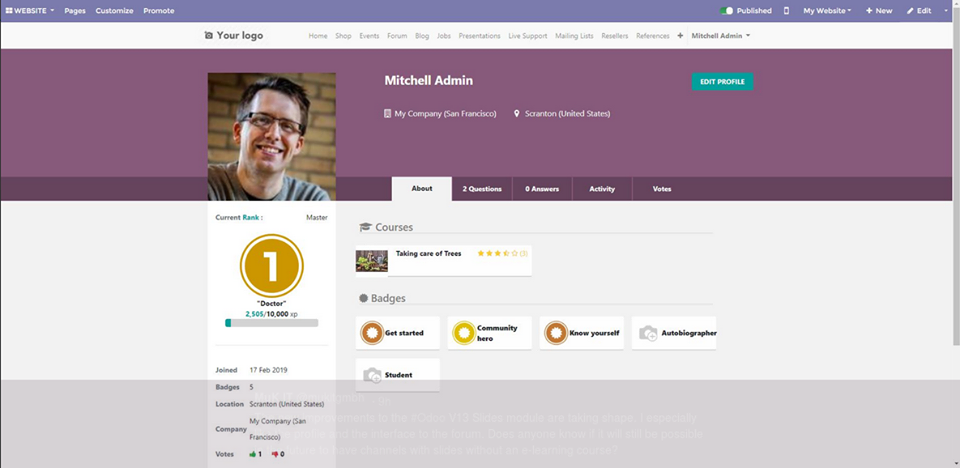Click the camera icon beside Your logo
960x468 pixels.
click(209, 36)
